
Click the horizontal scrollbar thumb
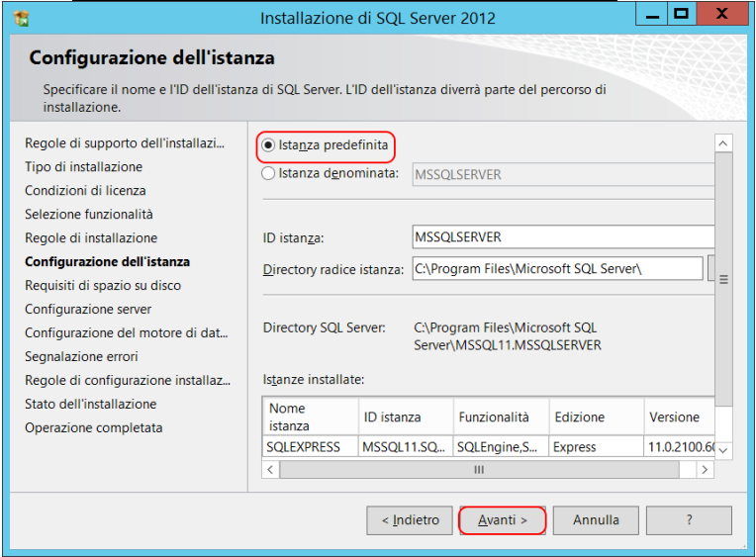[x=479, y=470]
